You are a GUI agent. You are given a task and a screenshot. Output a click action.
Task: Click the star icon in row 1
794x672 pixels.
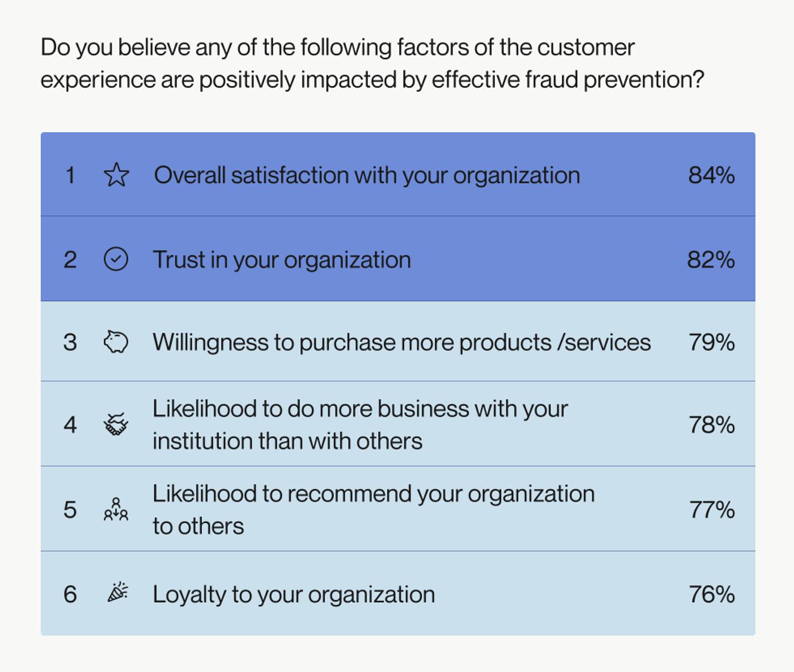point(116,175)
